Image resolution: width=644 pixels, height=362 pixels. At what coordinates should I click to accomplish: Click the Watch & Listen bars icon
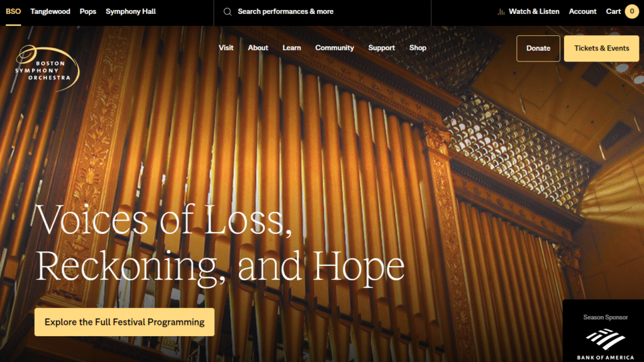[501, 12]
